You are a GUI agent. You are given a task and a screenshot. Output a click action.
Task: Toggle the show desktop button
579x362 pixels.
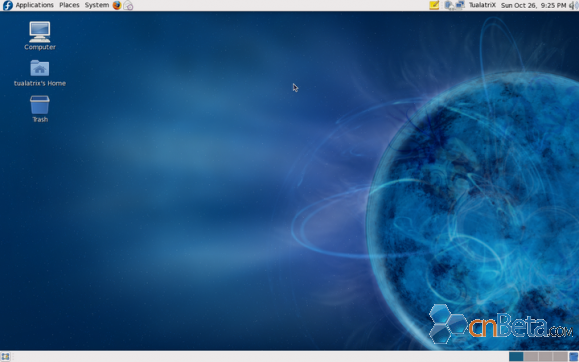5,356
